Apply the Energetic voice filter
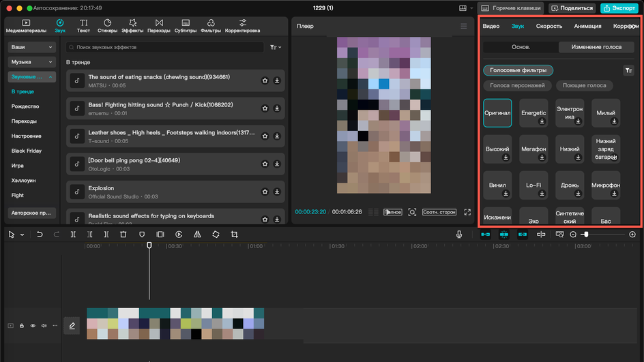644x362 pixels. point(533,113)
